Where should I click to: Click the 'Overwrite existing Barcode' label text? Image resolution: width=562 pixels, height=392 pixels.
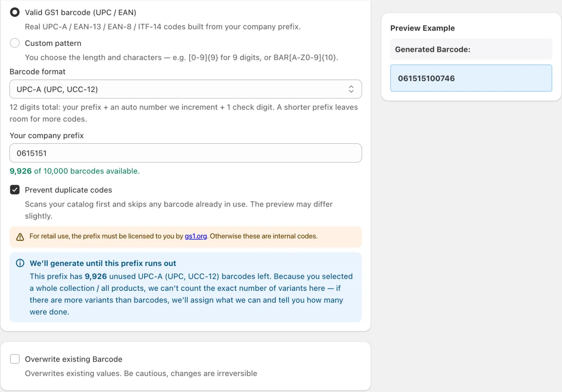click(74, 359)
